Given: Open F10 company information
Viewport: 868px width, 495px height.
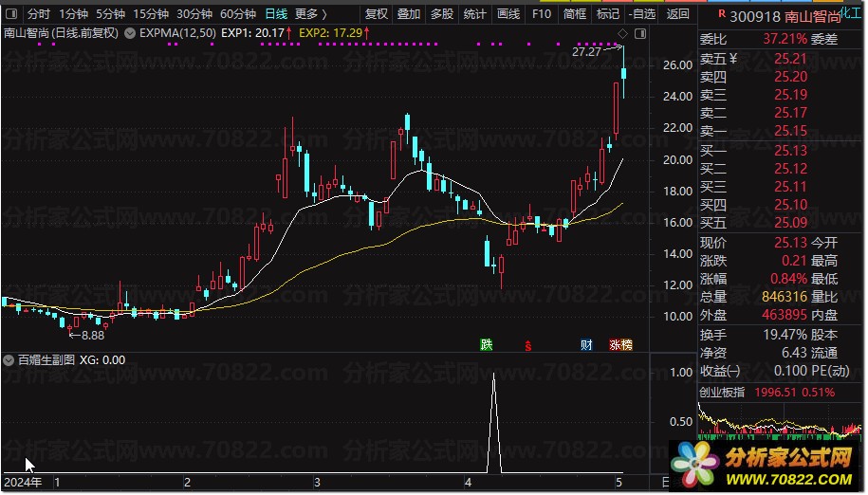Looking at the screenshot, I should [x=542, y=14].
